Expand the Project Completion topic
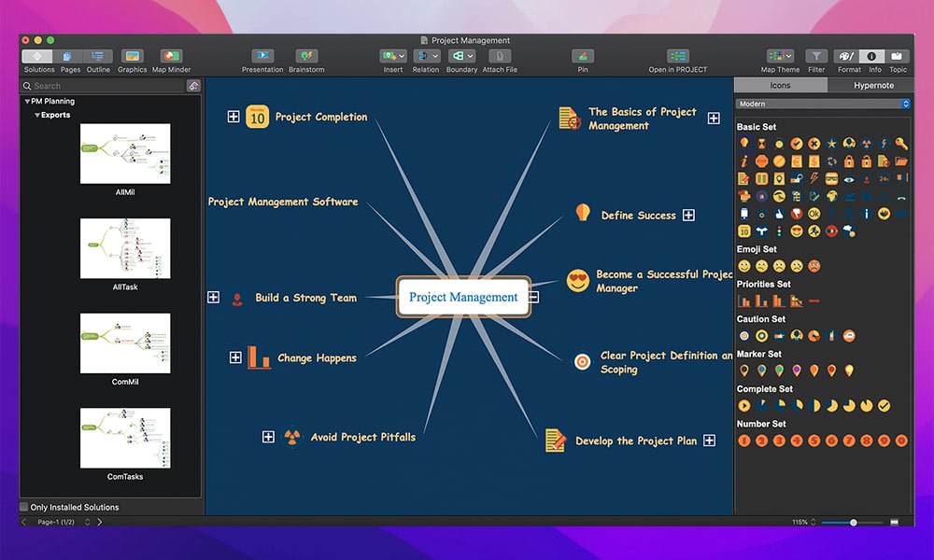The height and width of the screenshot is (560, 934). click(x=233, y=117)
